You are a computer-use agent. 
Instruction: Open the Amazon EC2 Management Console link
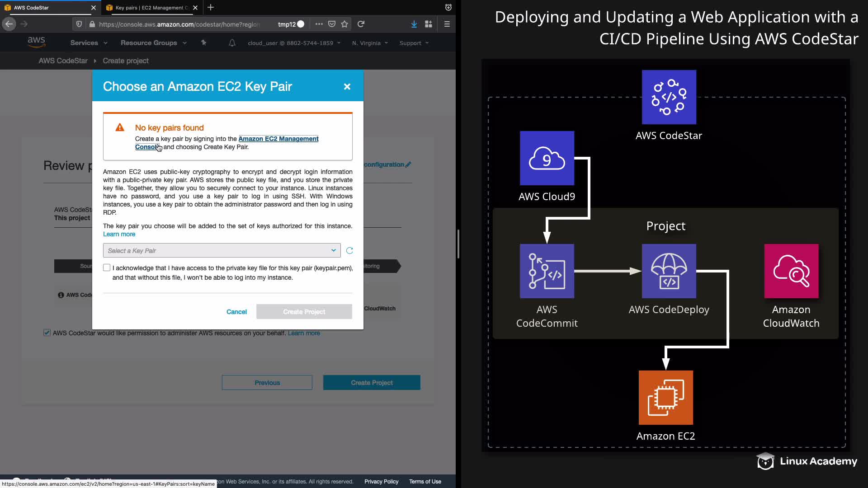278,139
